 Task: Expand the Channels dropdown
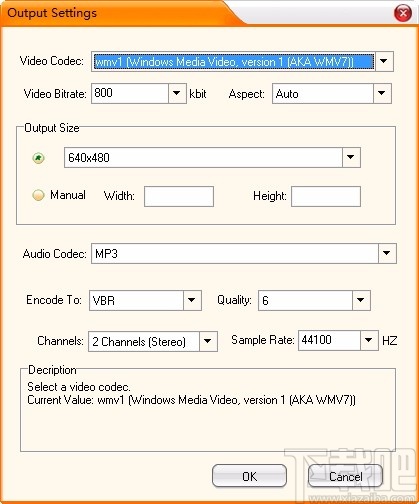pyautogui.click(x=208, y=341)
